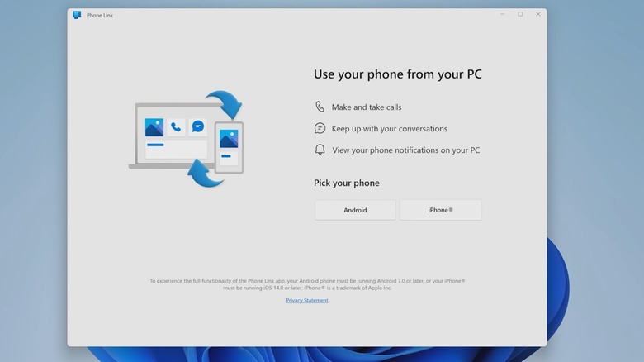Maximize the Phone Link window
This screenshot has width=644, height=362.
[x=520, y=14]
